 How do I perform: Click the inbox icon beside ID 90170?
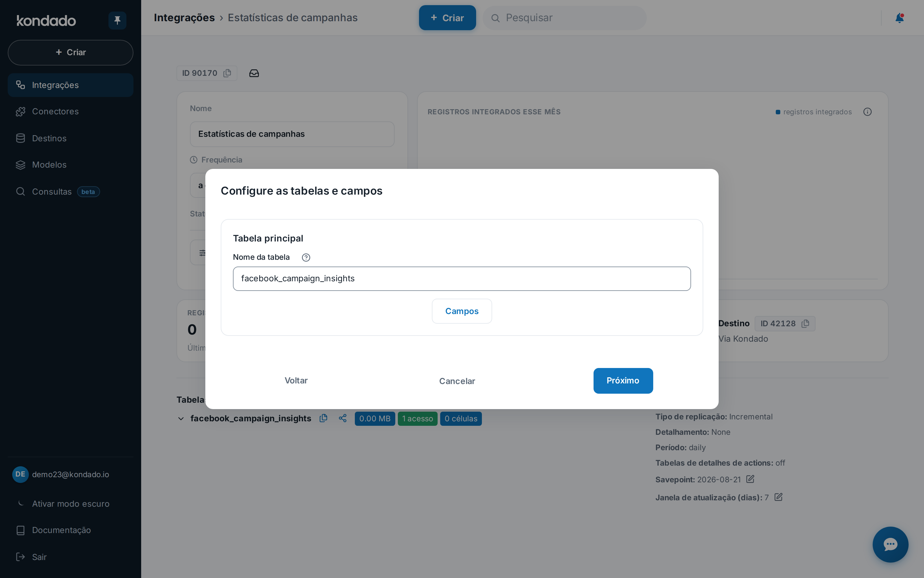click(254, 73)
